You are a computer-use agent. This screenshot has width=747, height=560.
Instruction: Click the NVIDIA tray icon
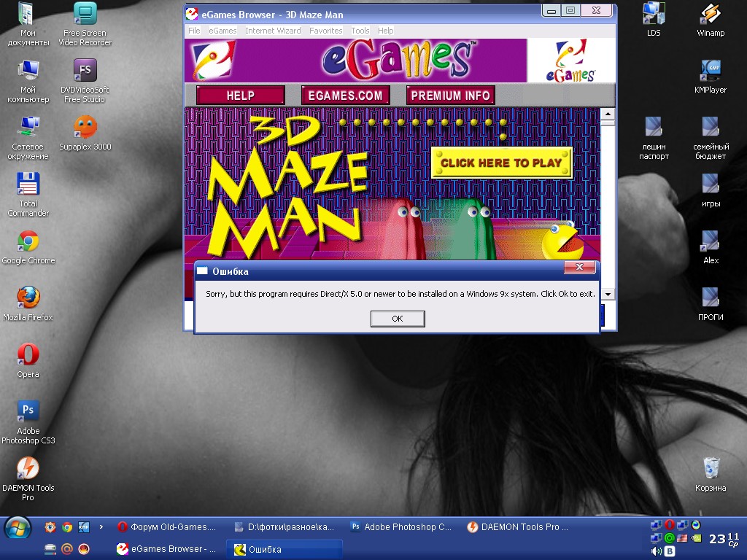coord(696,538)
